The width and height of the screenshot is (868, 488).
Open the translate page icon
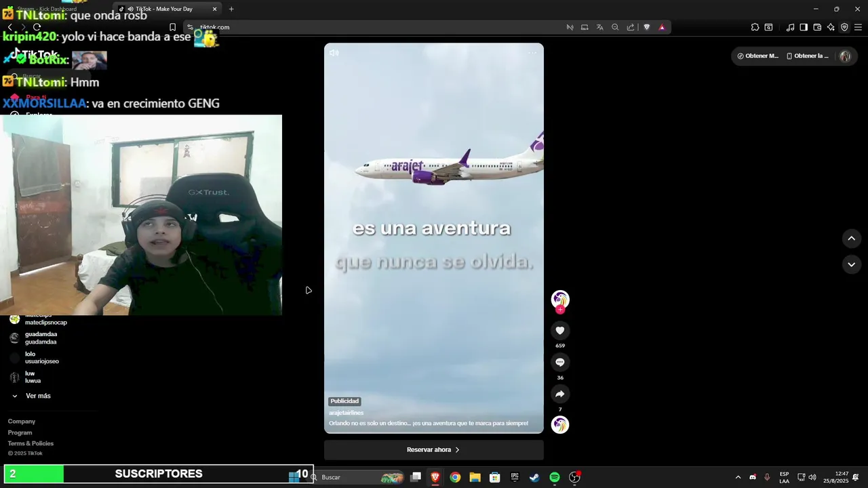point(600,27)
